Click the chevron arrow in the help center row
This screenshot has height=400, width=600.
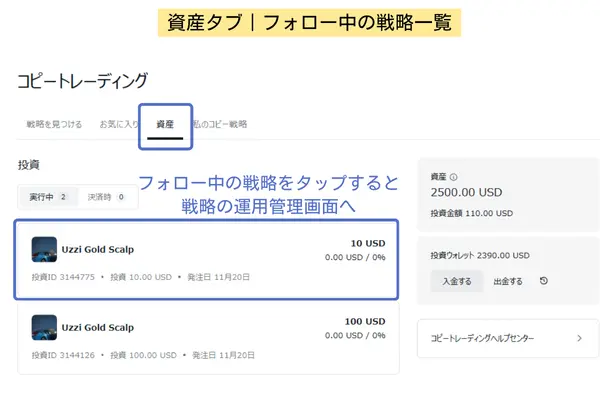579,339
